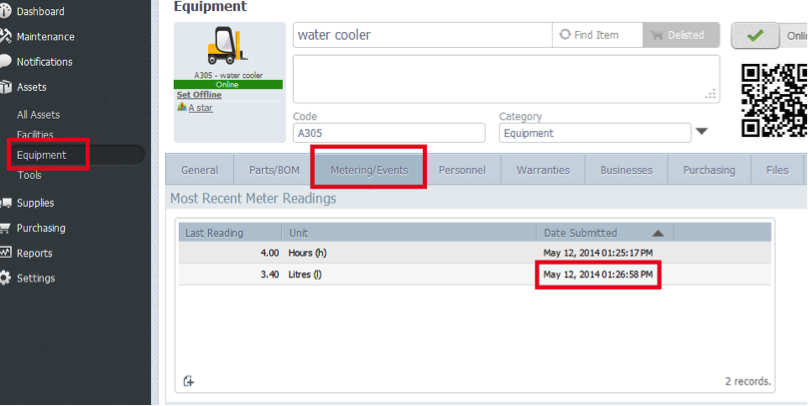Select Tools under Assets
The width and height of the screenshot is (808, 406).
(29, 175)
